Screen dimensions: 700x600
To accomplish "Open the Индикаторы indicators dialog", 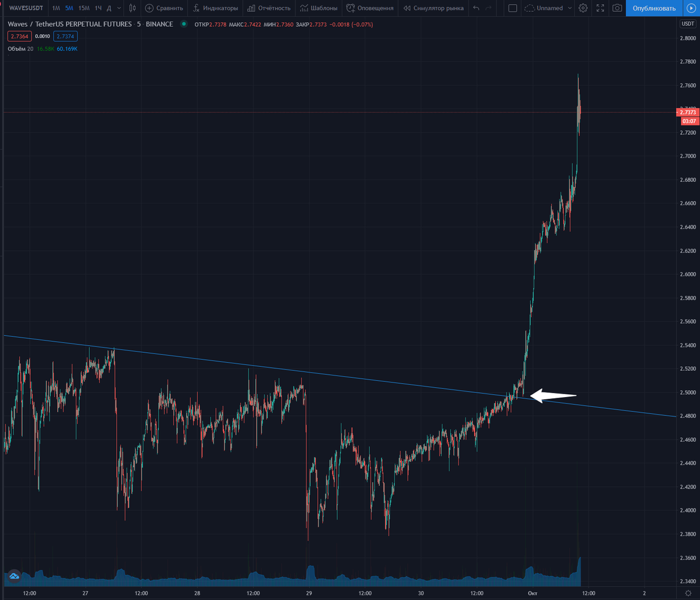I will pyautogui.click(x=215, y=8).
